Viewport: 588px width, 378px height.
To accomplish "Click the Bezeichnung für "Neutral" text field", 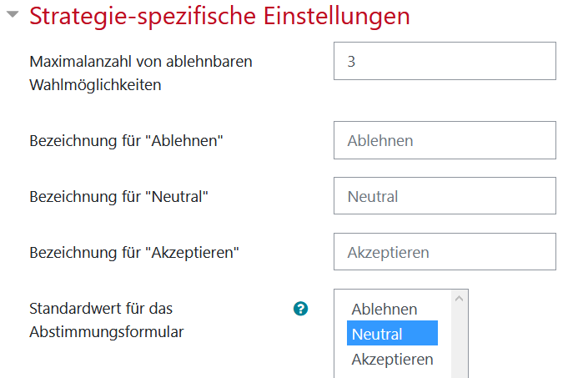I will [445, 196].
